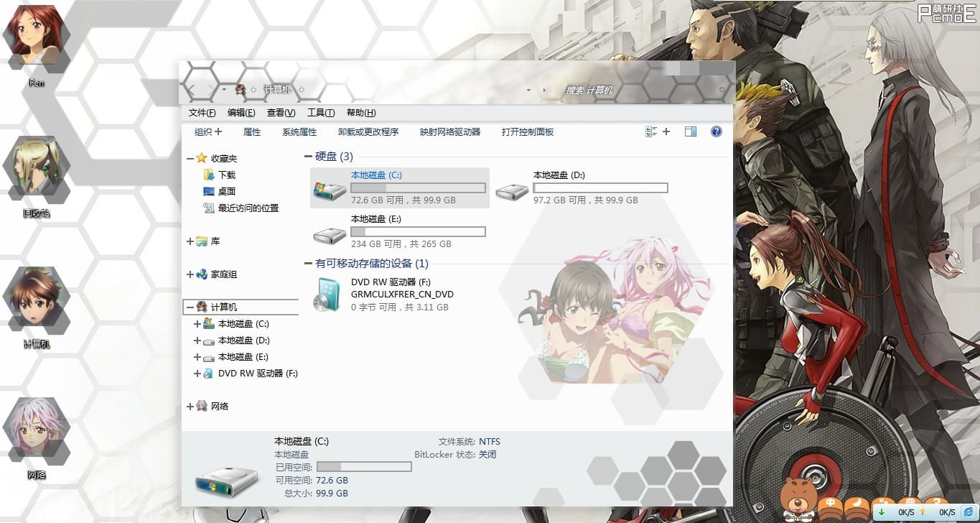Click the DVD RW 驱动器 (F:) icon
The height and width of the screenshot is (523, 980).
(x=328, y=294)
